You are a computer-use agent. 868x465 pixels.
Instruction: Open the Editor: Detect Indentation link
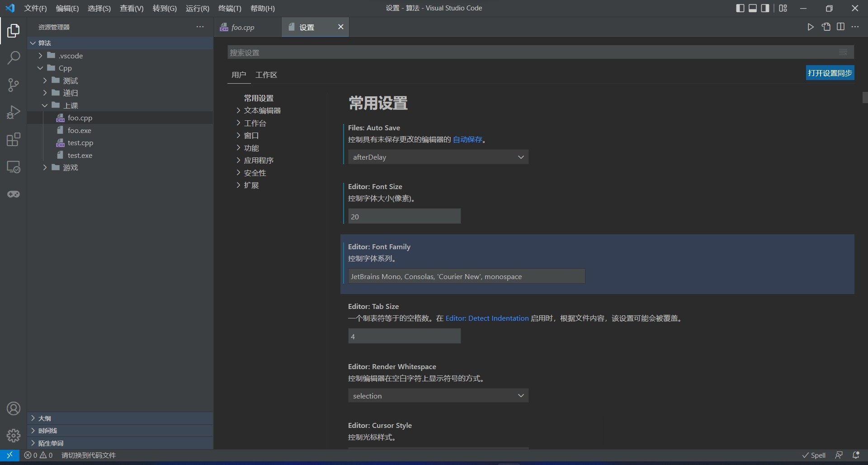tap(487, 318)
